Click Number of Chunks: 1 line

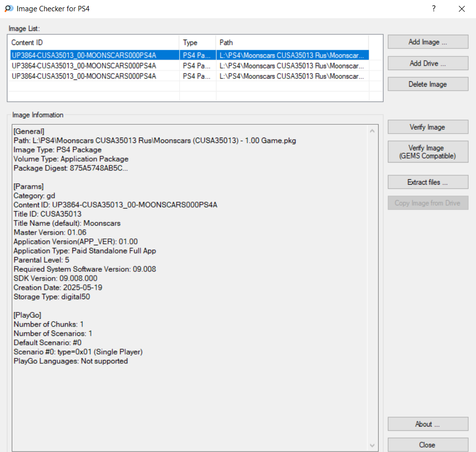[x=48, y=324]
